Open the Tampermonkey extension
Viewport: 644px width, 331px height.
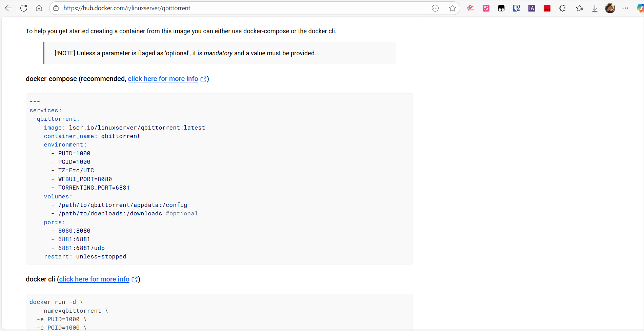click(x=501, y=8)
